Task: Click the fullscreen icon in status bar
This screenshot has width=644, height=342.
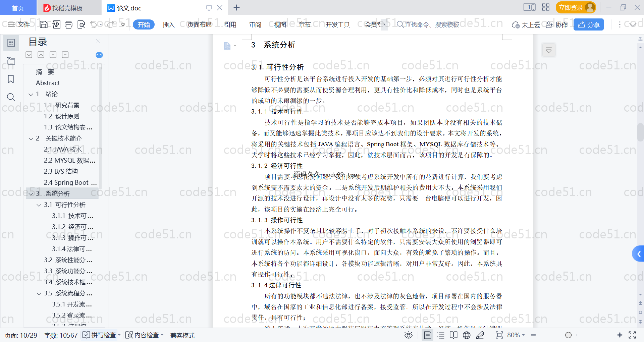Action: [632, 335]
